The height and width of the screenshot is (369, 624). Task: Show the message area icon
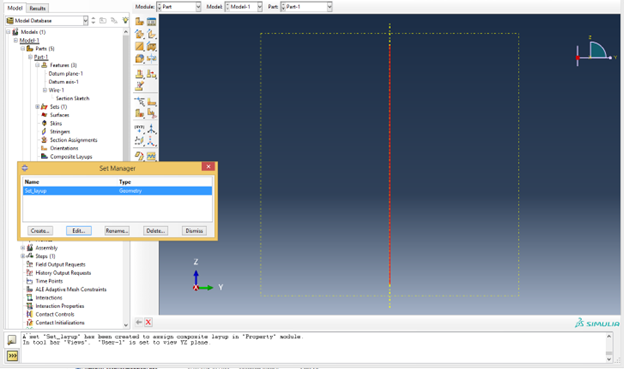(x=12, y=340)
